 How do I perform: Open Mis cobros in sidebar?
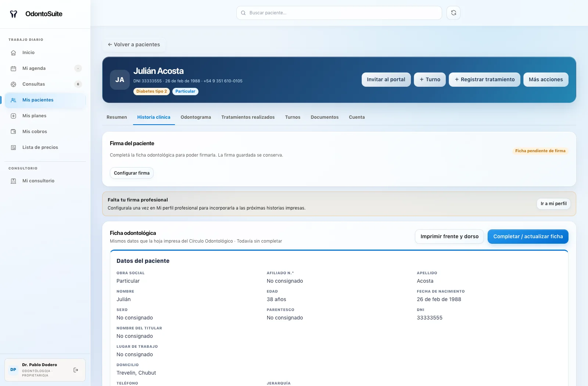(45, 132)
